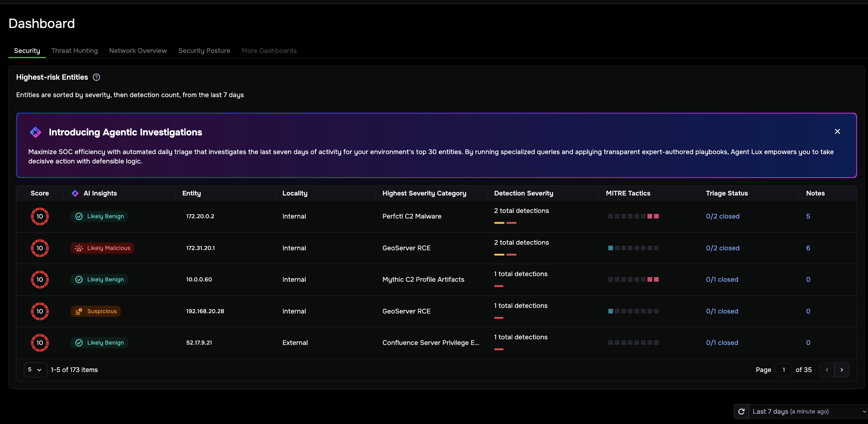Click GeoServer RCE for 172.31.20.1

[x=406, y=248]
